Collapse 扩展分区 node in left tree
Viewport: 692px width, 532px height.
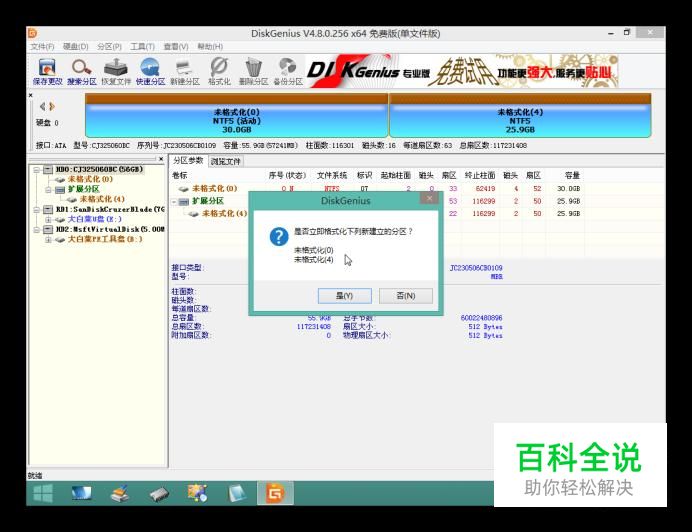pyautogui.click(x=48, y=189)
